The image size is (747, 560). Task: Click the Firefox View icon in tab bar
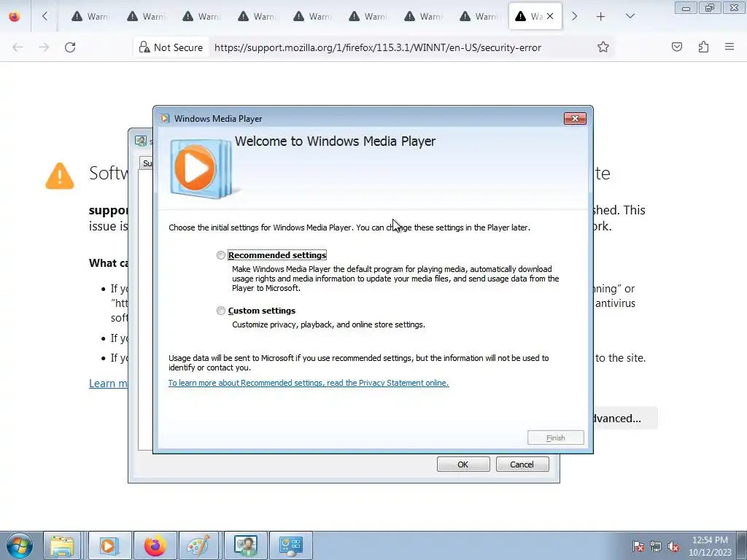tap(15, 17)
